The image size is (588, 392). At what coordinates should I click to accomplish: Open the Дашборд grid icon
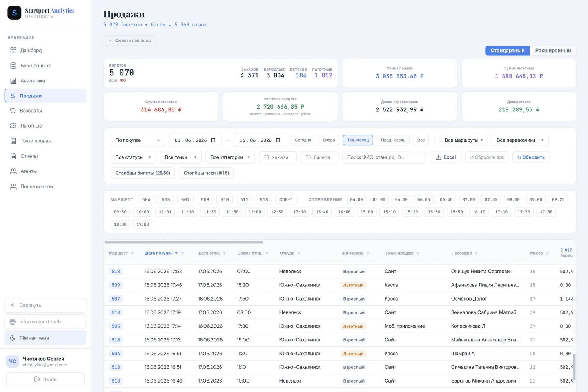pos(13,50)
